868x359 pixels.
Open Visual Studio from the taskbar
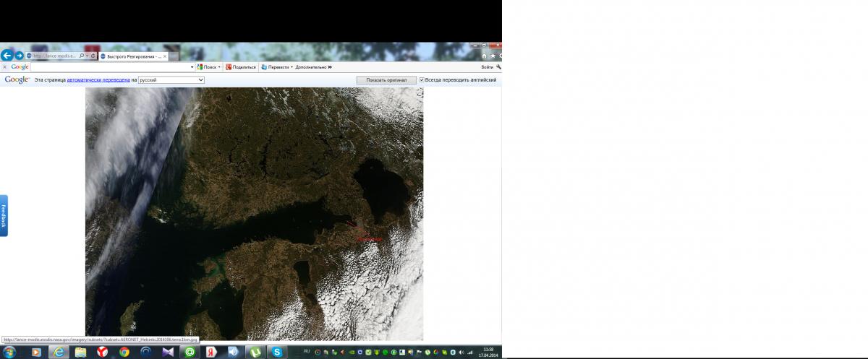[168, 352]
